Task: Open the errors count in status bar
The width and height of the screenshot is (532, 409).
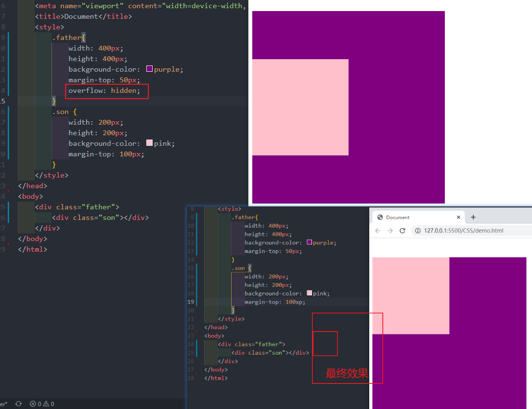Action: (36, 404)
